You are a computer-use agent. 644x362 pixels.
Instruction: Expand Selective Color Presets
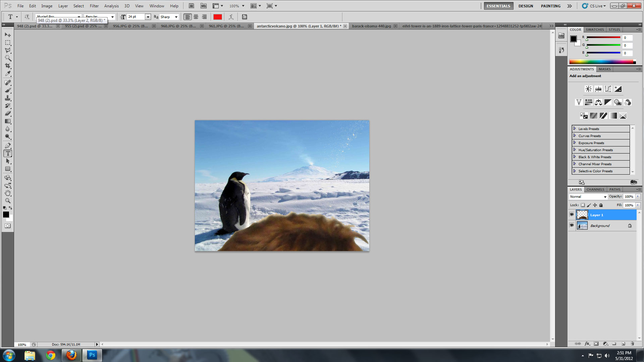coord(575,171)
